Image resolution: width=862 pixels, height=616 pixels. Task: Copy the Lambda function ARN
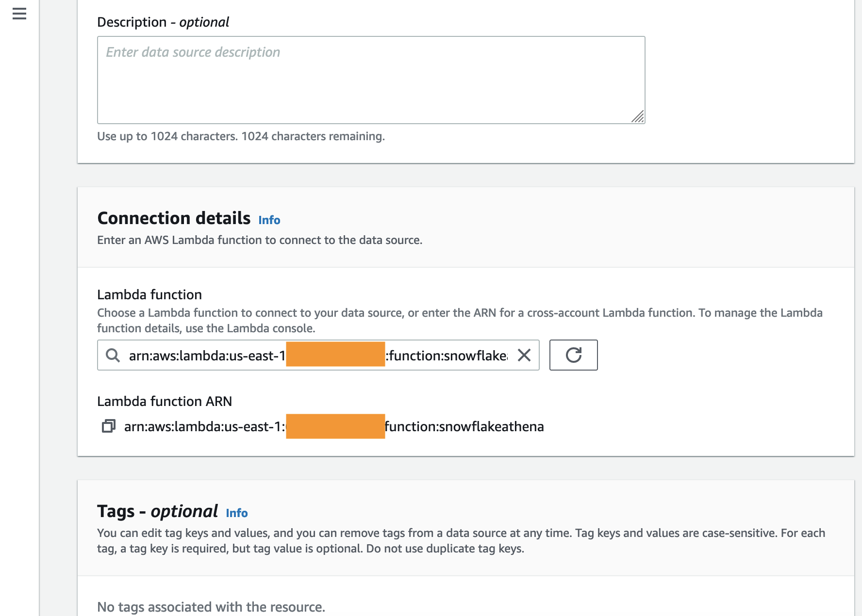coord(108,426)
